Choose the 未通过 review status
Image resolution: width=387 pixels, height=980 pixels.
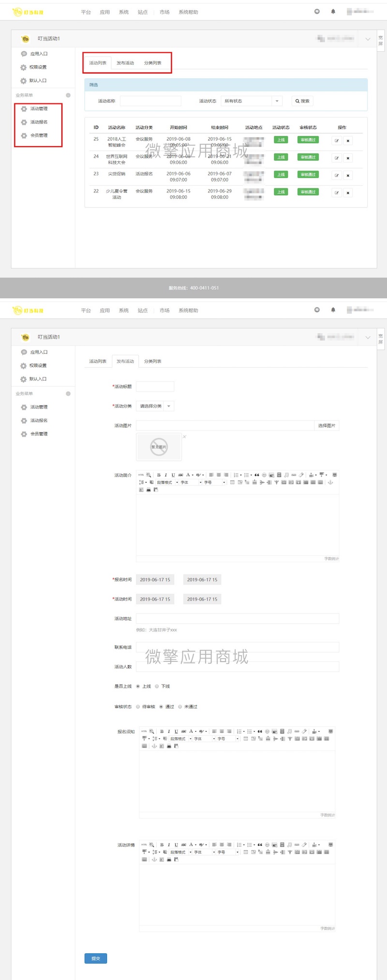pyautogui.click(x=180, y=707)
